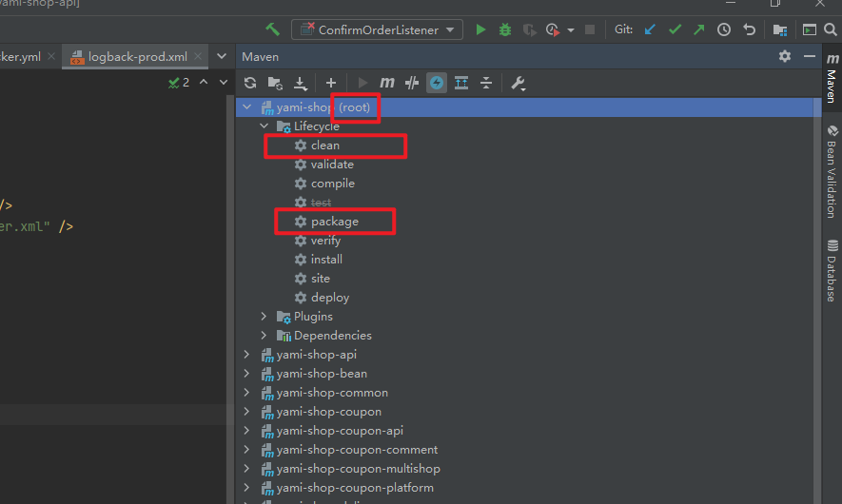Open the Database tool window tab
This screenshot has width=842, height=504.
coord(831,271)
